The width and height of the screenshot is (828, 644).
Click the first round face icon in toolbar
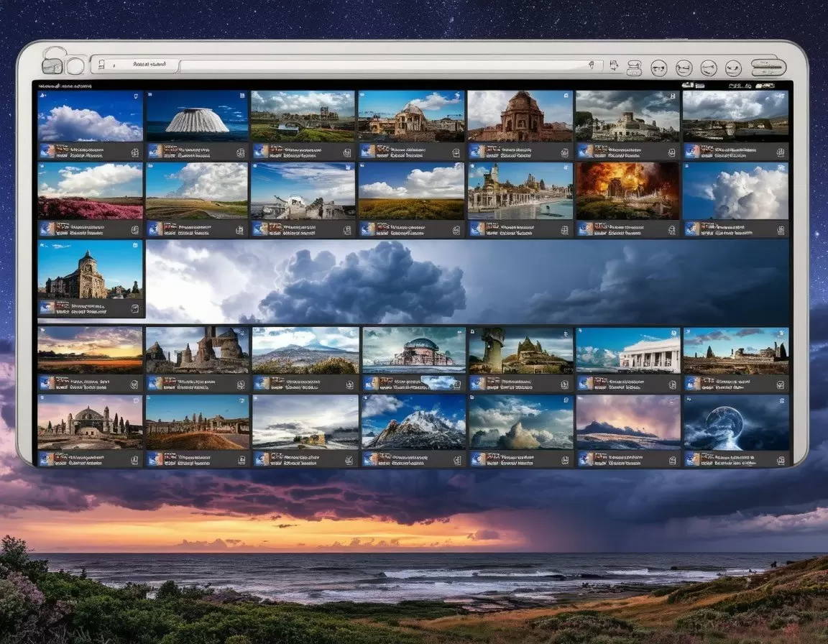click(x=658, y=68)
